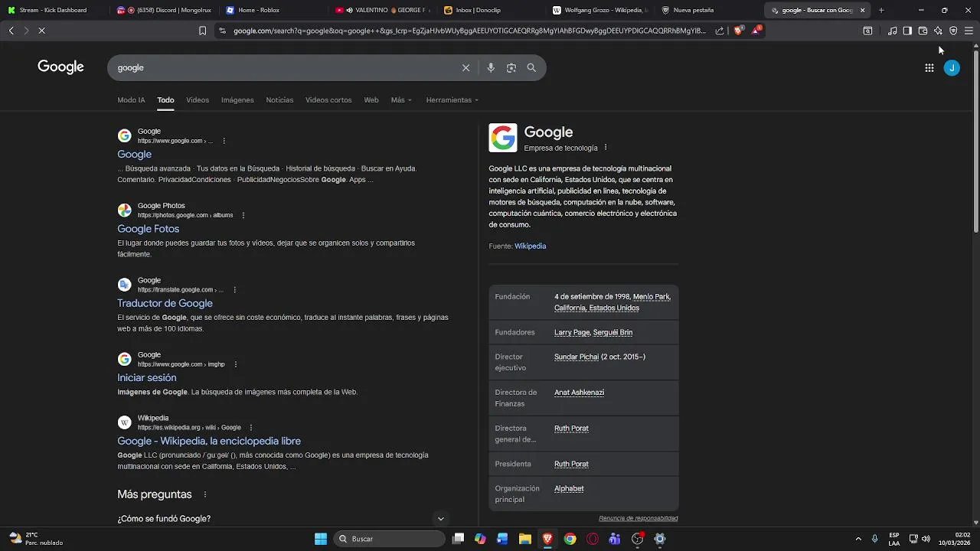The image size is (980, 551).
Task: Open the Traductor de Google link
Action: [165, 303]
